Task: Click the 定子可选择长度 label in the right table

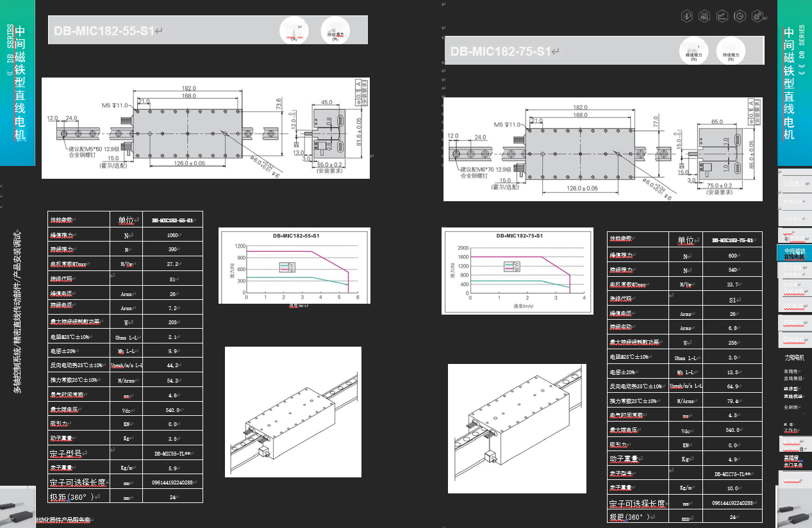Action: click(636, 504)
